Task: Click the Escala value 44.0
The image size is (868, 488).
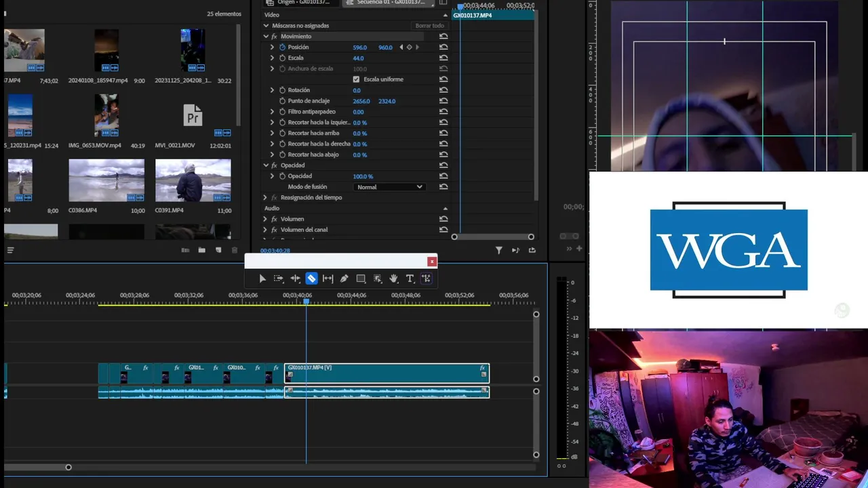Action: pos(358,58)
